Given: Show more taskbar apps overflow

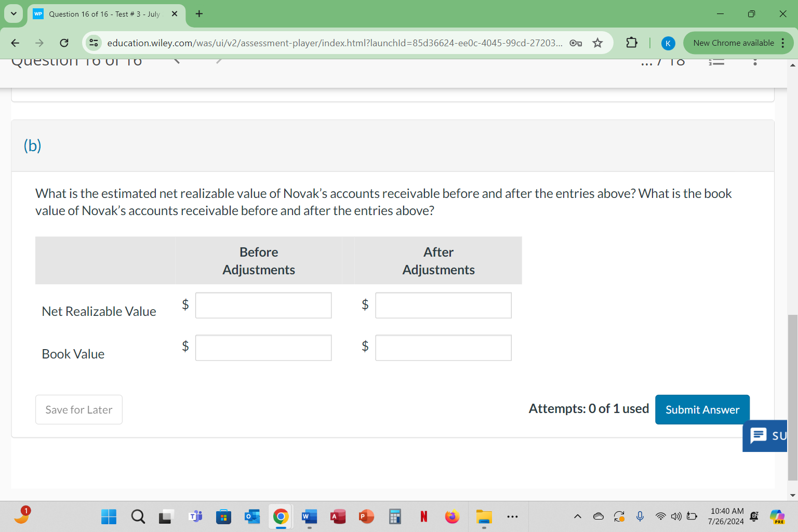Looking at the screenshot, I should click(512, 516).
